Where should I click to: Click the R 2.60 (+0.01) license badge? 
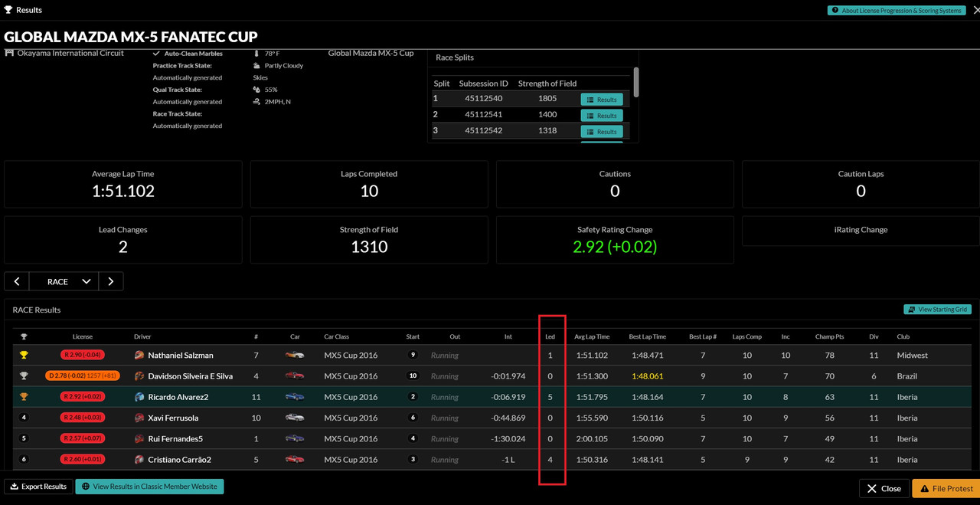point(83,460)
